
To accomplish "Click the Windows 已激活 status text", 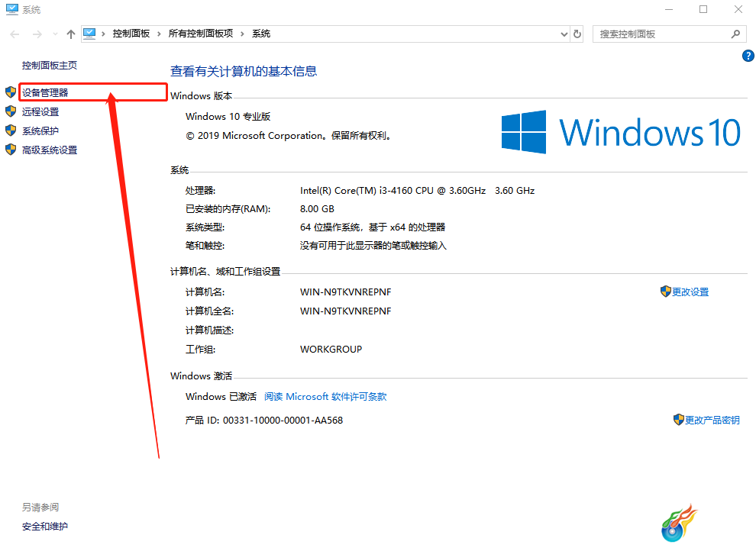I will [221, 397].
